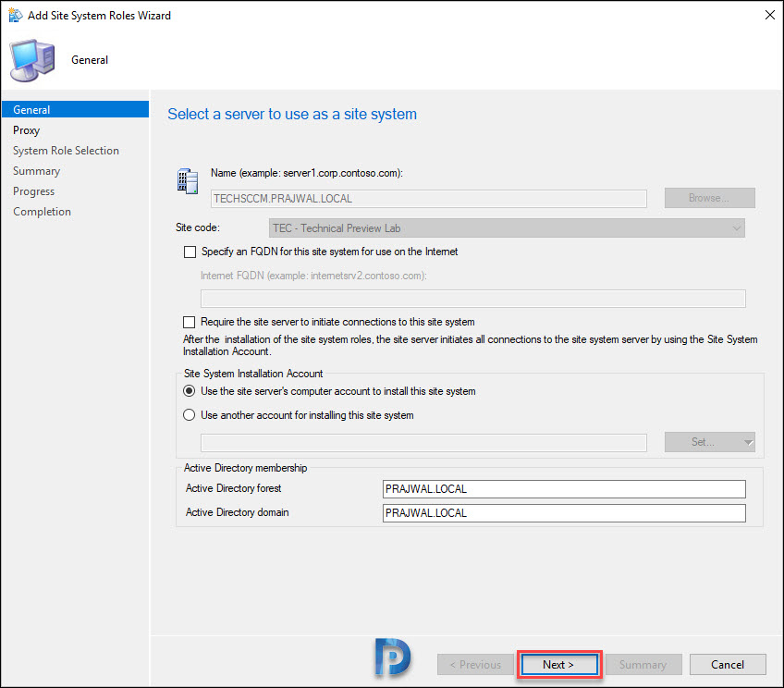This screenshot has width=784, height=688.
Task: Select System Role Selection step
Action: pos(66,151)
